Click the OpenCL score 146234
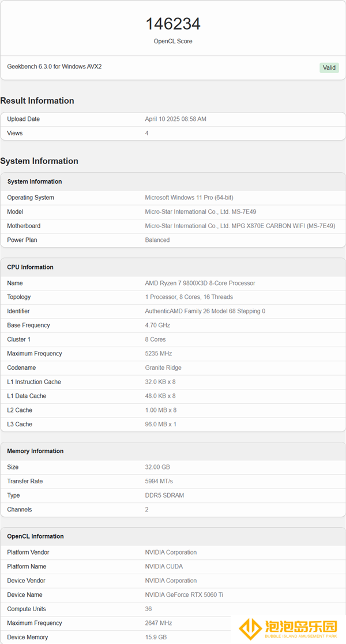Viewport: 346px width, 644px height. click(173, 24)
